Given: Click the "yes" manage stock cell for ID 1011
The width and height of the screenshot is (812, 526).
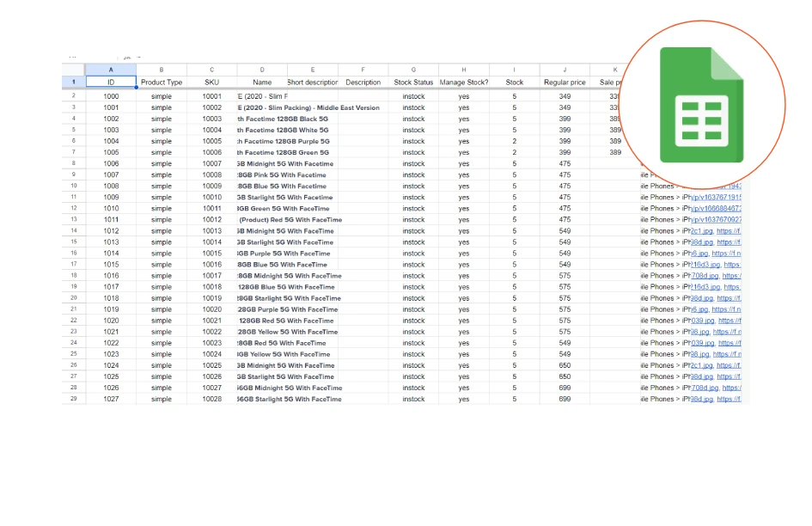Looking at the screenshot, I should tap(464, 220).
